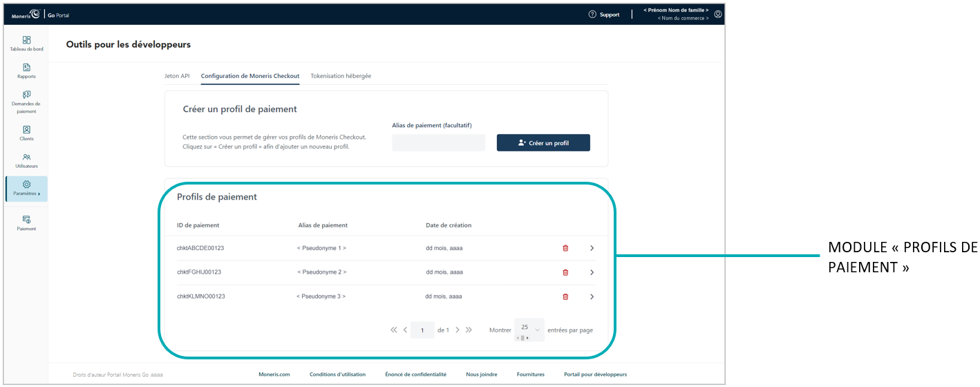Click the page number field
Image resolution: width=980 pixels, height=387 pixels.
click(422, 330)
